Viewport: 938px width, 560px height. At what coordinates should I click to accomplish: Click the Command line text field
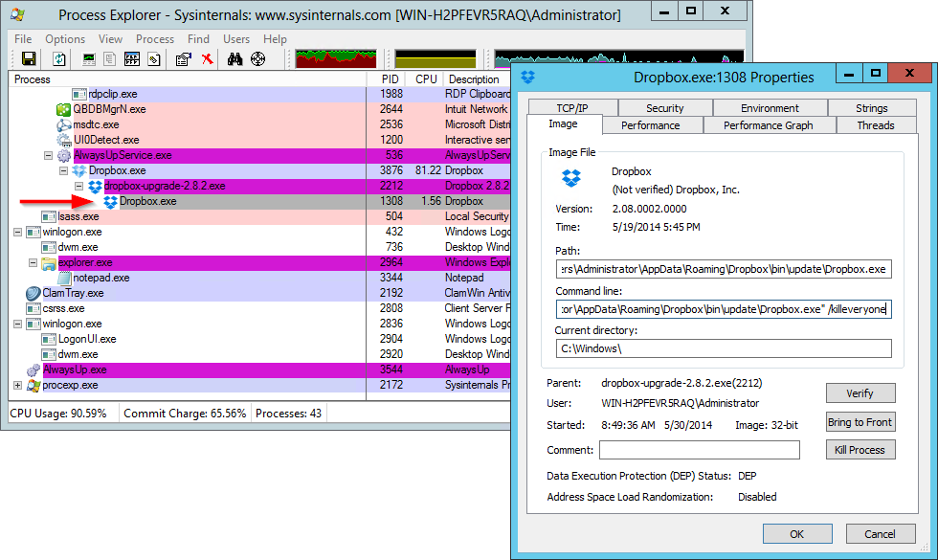point(724,308)
